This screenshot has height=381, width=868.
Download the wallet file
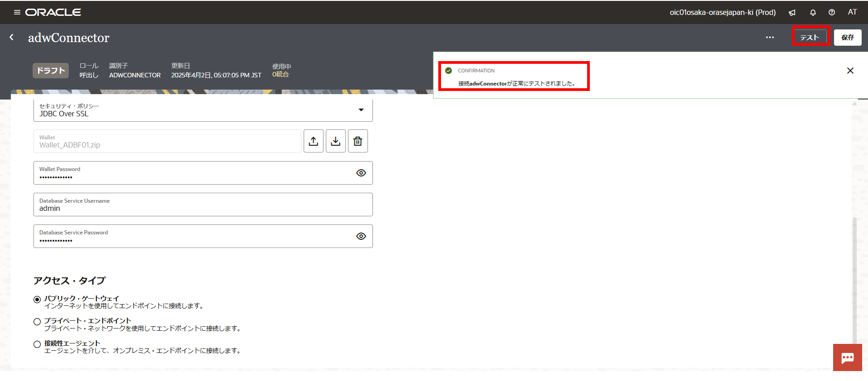336,141
